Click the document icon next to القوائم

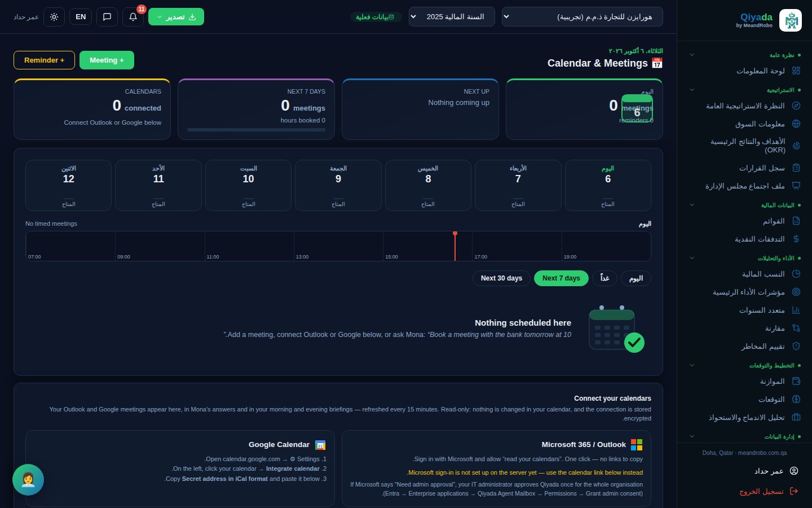tap(796, 221)
